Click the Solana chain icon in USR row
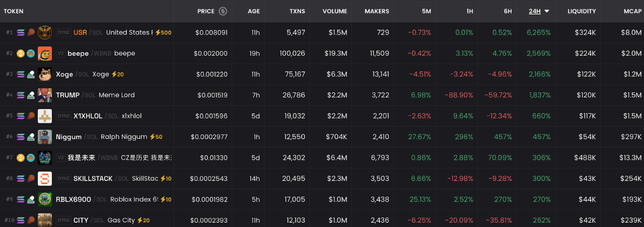This screenshot has width=644, height=227. [21, 33]
